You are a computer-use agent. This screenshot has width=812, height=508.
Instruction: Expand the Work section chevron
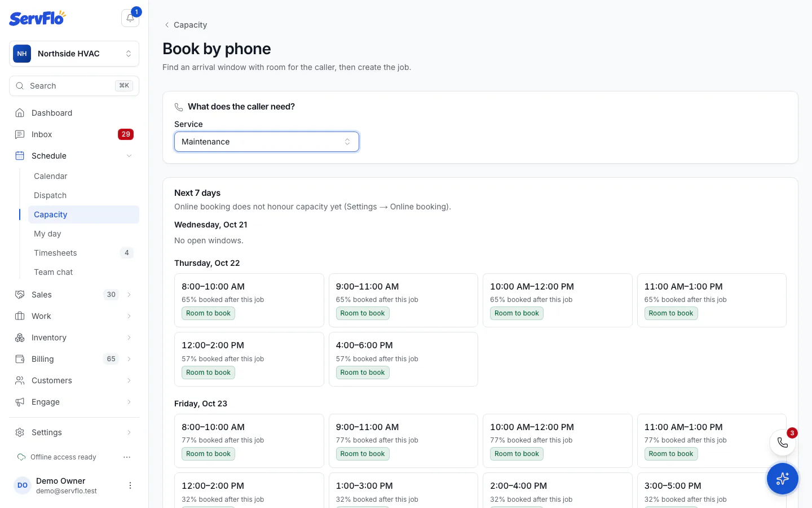(x=129, y=316)
